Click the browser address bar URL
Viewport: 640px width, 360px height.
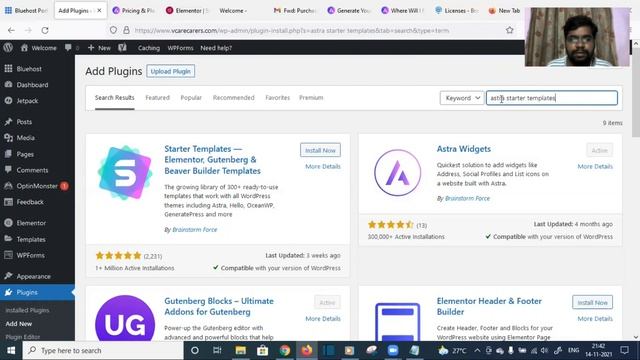click(292, 30)
